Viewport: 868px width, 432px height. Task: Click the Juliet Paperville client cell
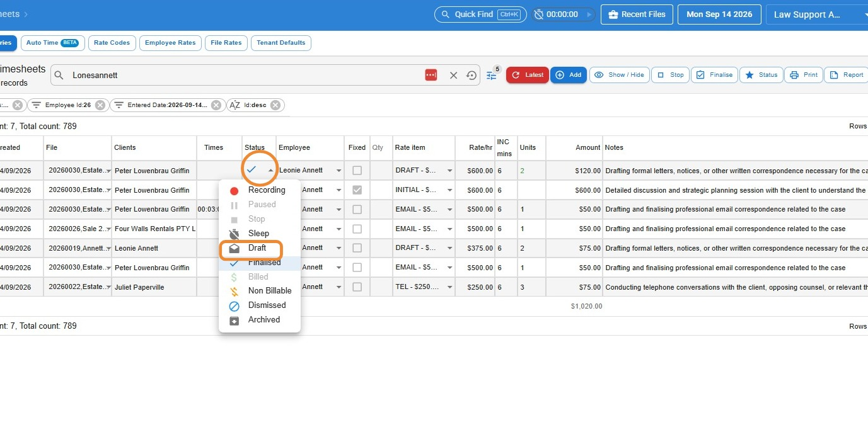[154, 287]
